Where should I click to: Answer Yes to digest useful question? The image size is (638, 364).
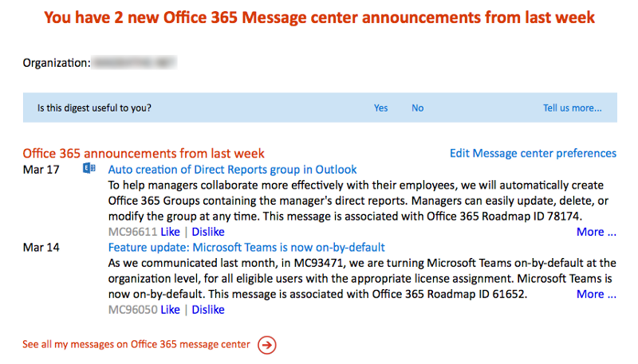pyautogui.click(x=381, y=108)
